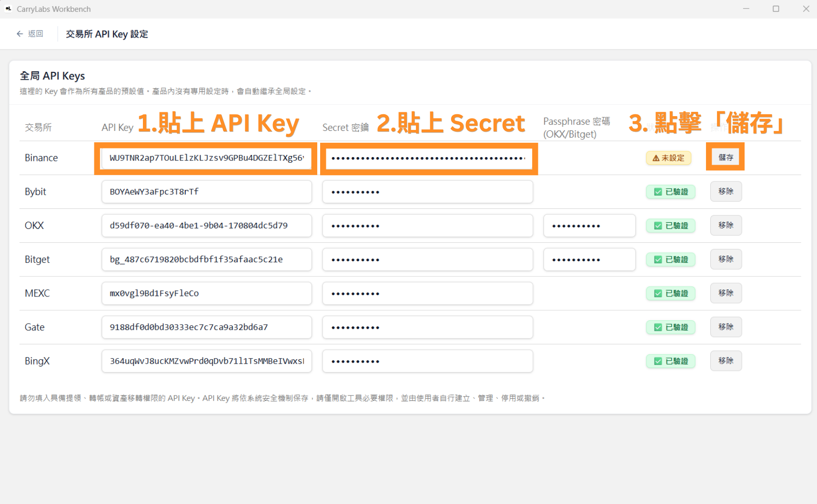Click the CarryLabs Workbench app icon

point(8,9)
